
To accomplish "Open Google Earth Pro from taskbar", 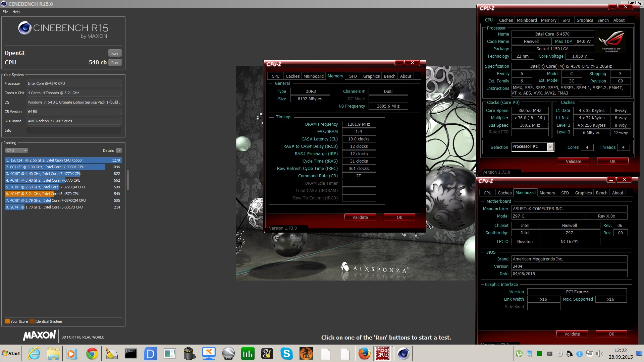I will pos(228,354).
